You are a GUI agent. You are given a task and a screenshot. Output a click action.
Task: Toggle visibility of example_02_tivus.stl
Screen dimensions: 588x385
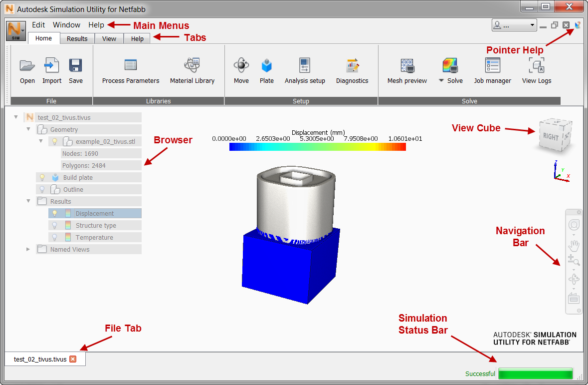(54, 142)
